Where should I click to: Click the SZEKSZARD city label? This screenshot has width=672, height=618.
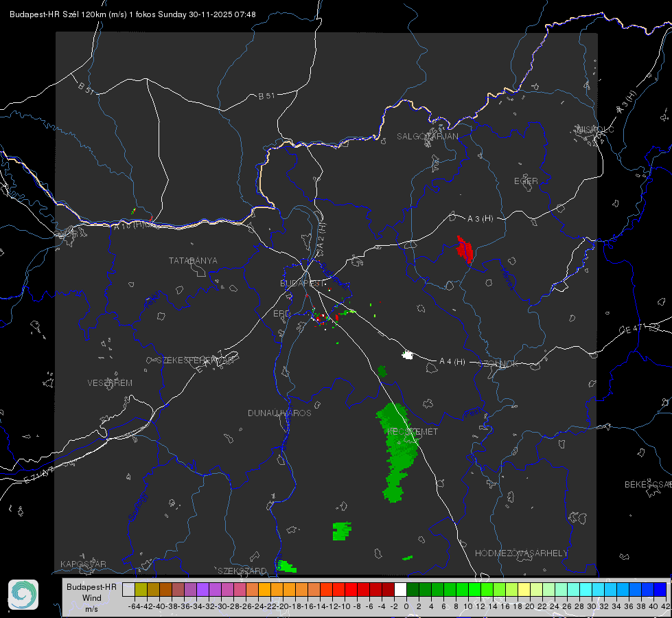tap(242, 571)
